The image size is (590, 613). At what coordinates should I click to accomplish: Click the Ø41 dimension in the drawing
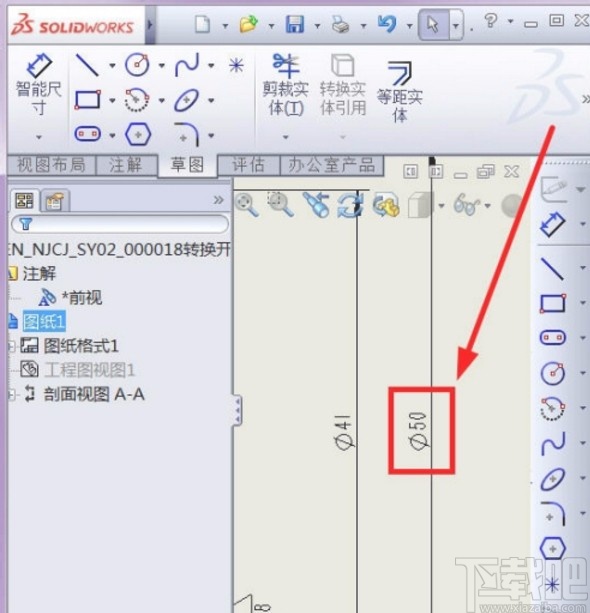click(x=344, y=432)
